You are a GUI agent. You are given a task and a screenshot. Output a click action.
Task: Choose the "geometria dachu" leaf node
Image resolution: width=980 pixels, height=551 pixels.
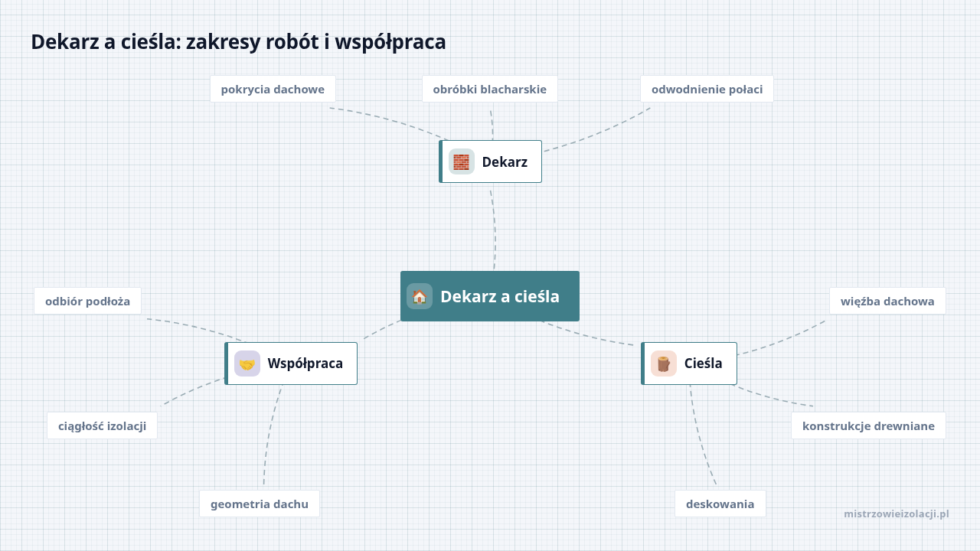(x=260, y=504)
